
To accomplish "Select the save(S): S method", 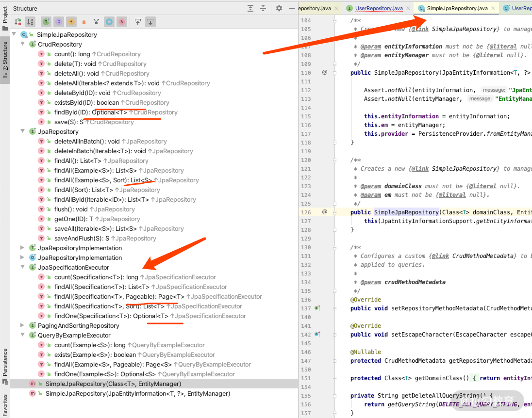I will point(154,122).
